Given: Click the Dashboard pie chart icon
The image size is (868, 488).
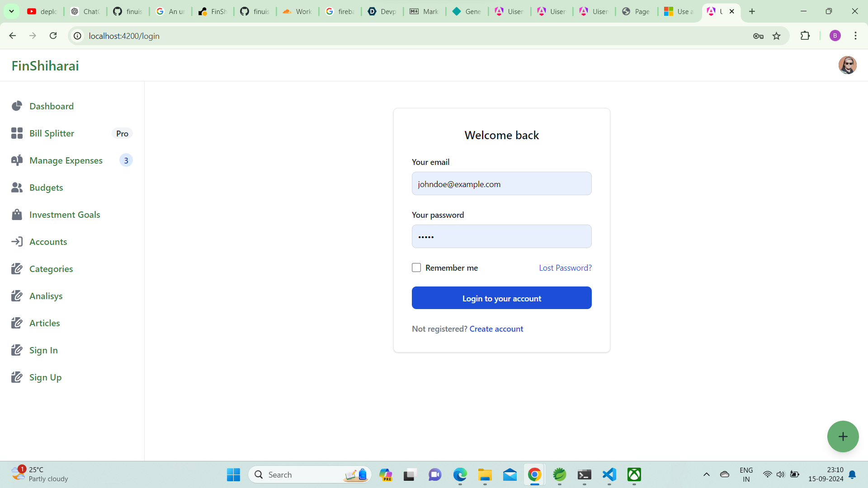Looking at the screenshot, I should pos(17,106).
